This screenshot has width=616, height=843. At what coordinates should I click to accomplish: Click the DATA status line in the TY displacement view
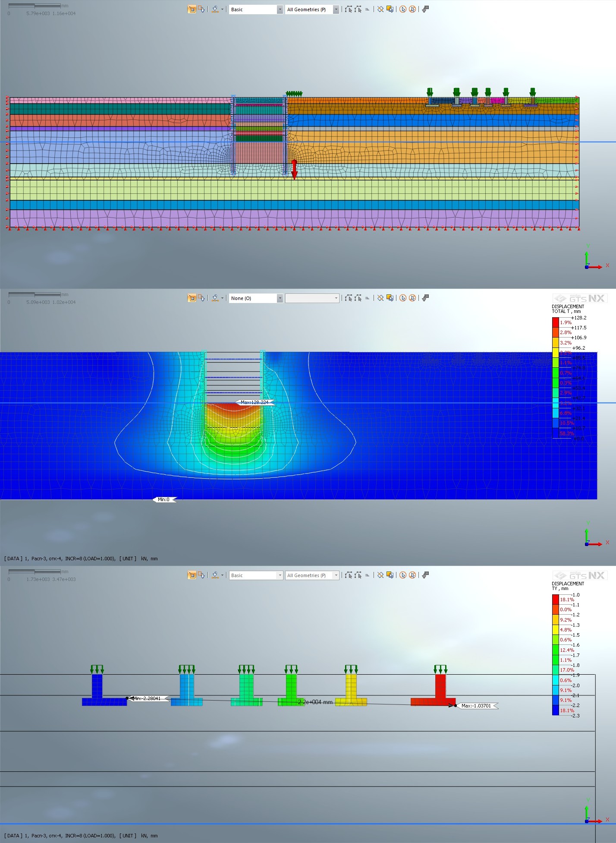click(81, 836)
